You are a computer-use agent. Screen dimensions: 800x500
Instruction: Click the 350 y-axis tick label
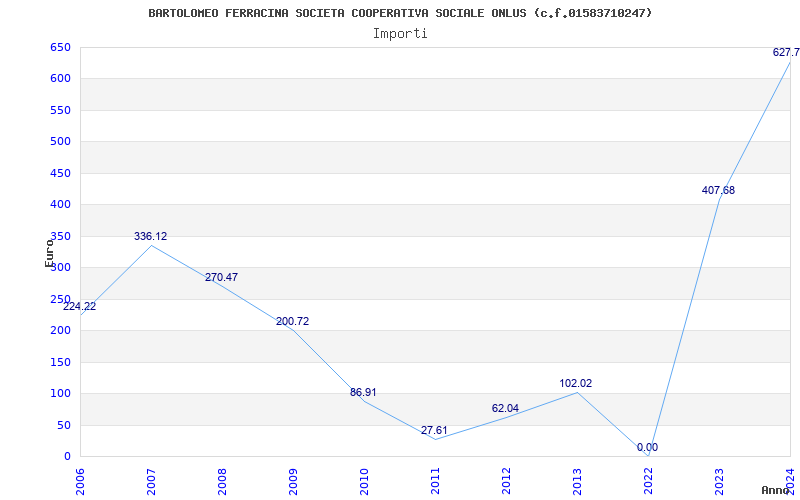[60, 236]
